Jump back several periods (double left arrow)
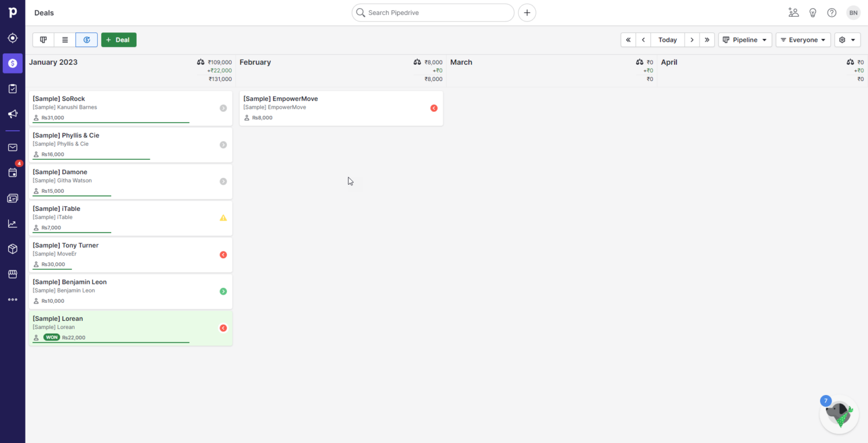Image resolution: width=868 pixels, height=443 pixels. [x=628, y=40]
